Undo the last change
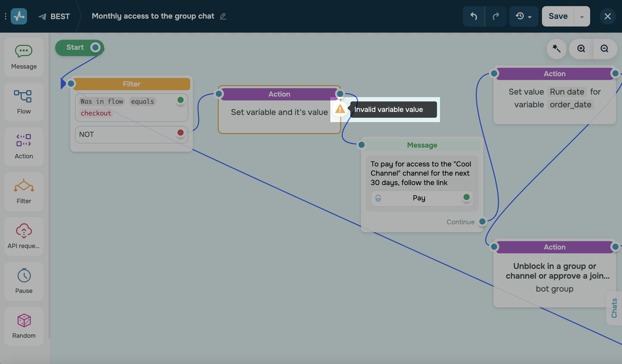The height and width of the screenshot is (364, 622). (474, 16)
